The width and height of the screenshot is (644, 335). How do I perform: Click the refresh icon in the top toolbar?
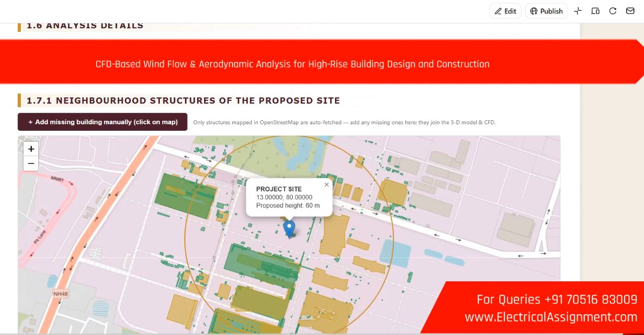[613, 11]
